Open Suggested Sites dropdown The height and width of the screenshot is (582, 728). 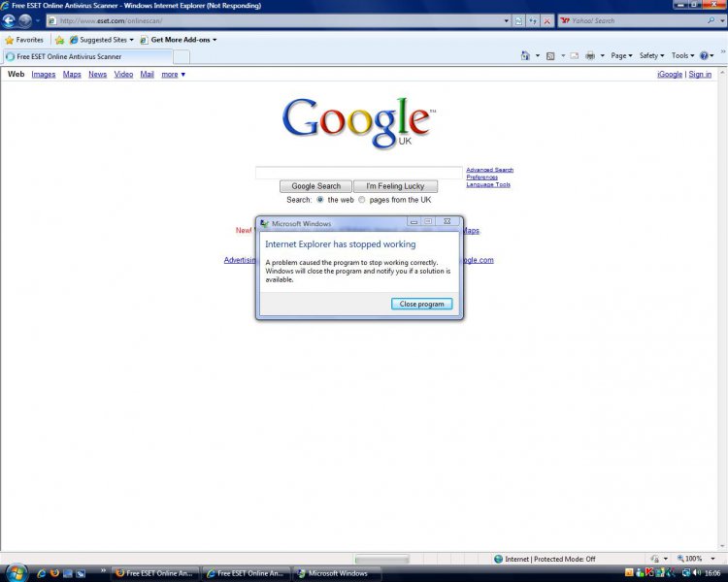click(101, 40)
